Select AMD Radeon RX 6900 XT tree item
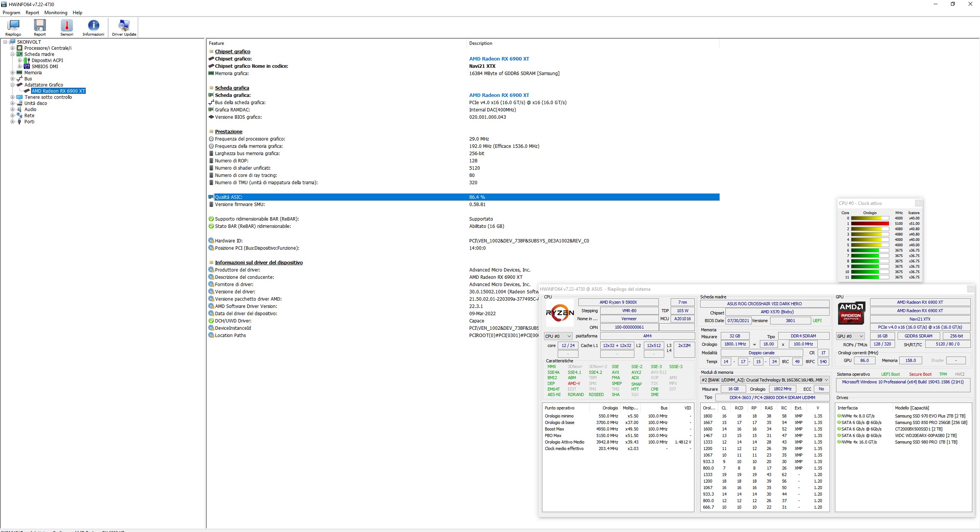Image resolution: width=980 pixels, height=532 pixels. pyautogui.click(x=58, y=91)
